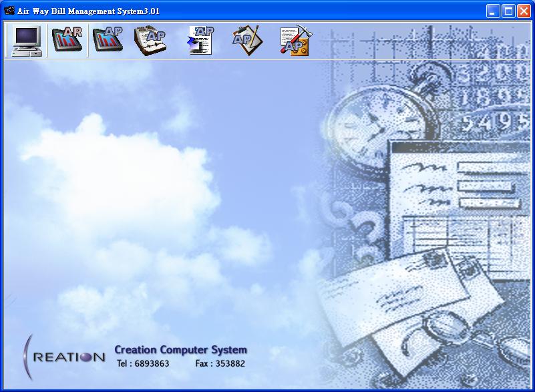The image size is (535, 392).
Task: Maximize the Air Way Bill window
Action: click(x=508, y=11)
